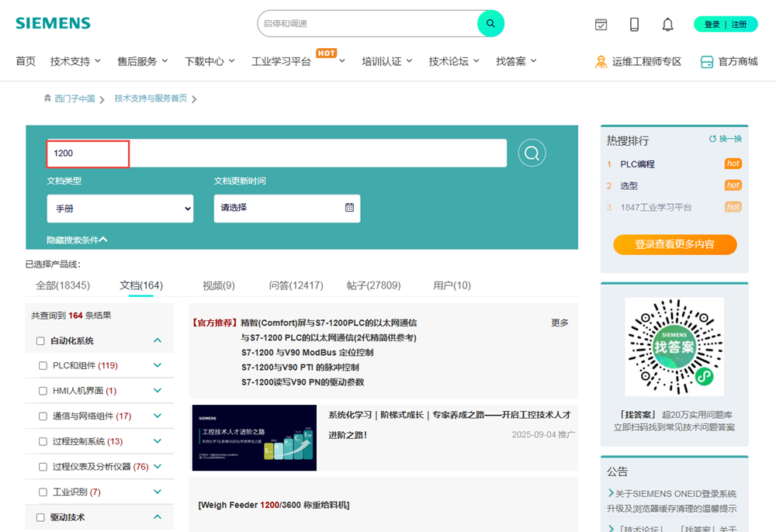Open the Weigh Feeder 1200/3600 result link
Image resolution: width=776 pixels, height=532 pixels.
pyautogui.click(x=273, y=506)
